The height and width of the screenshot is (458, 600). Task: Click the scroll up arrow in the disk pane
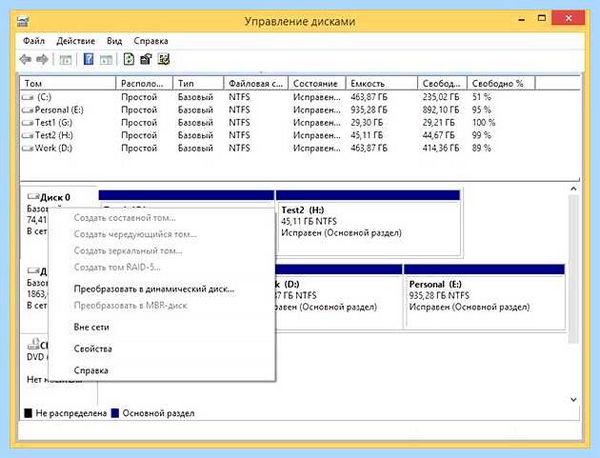pyautogui.click(x=573, y=189)
